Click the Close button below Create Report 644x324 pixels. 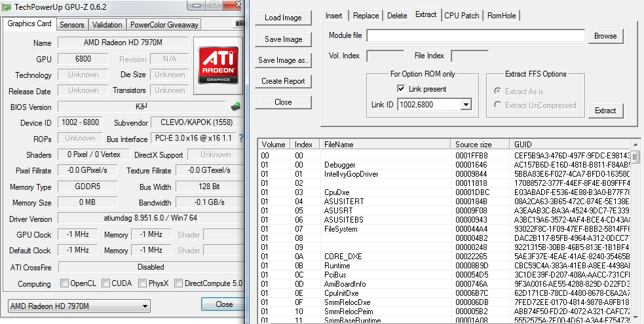283,101
